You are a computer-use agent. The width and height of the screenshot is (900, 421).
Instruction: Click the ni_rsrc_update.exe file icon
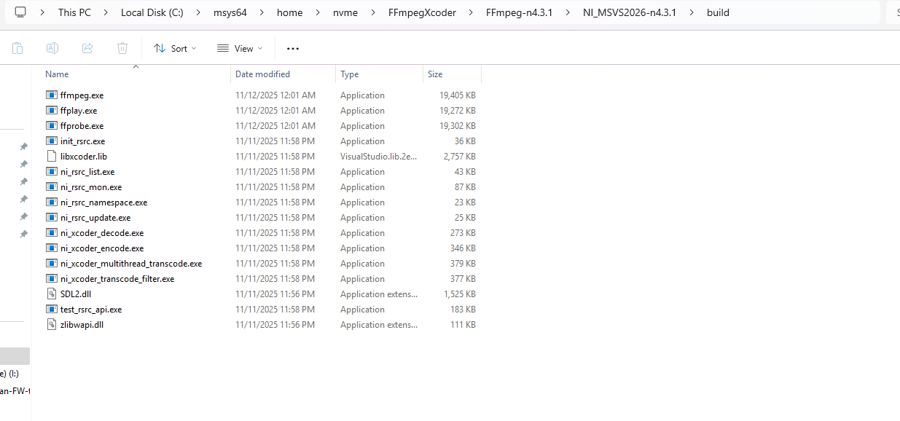point(52,218)
